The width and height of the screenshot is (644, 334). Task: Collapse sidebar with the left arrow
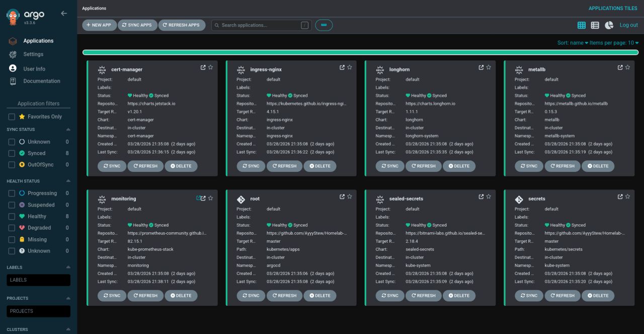[64, 13]
